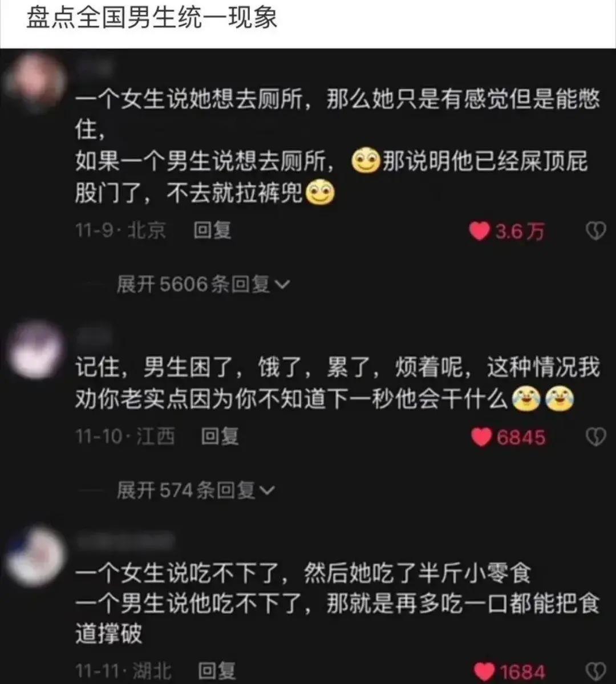
Task: Dislike the Beijing comment via broken heart
Action: pos(595,231)
